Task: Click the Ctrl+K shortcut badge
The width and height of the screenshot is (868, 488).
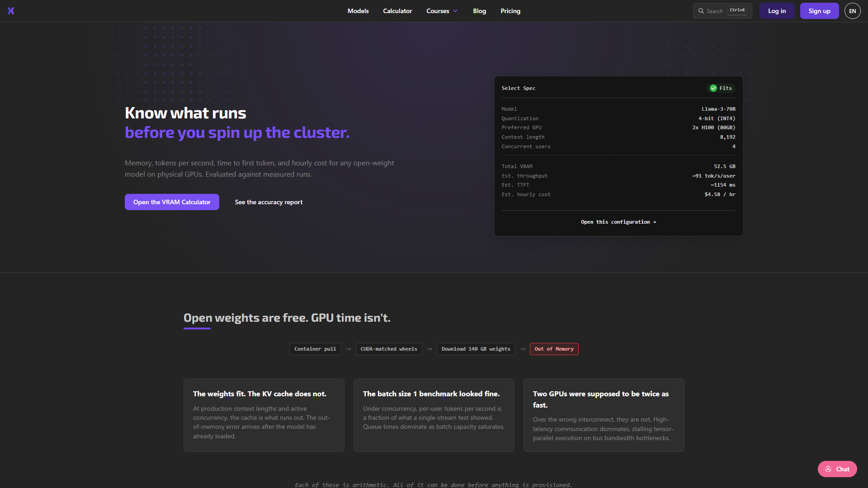Action: 737,10
